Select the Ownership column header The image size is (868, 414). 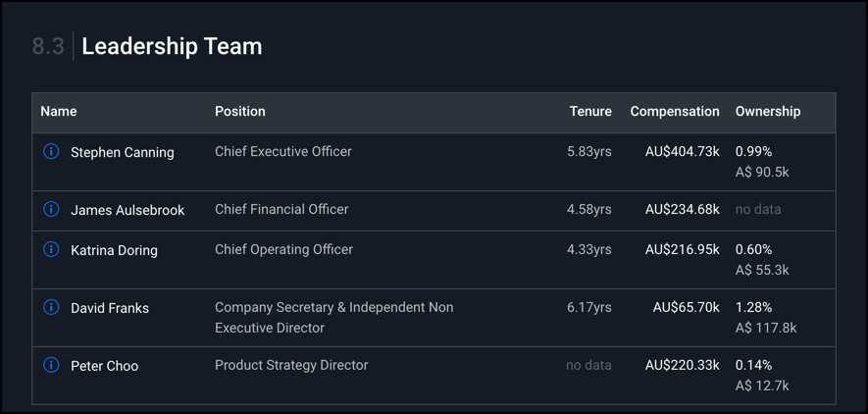tap(768, 111)
